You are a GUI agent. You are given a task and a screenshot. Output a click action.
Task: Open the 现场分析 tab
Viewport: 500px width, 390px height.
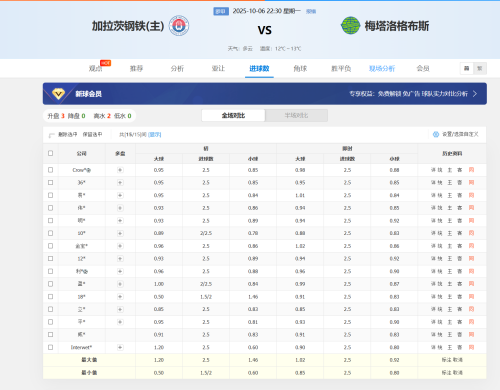click(x=382, y=68)
